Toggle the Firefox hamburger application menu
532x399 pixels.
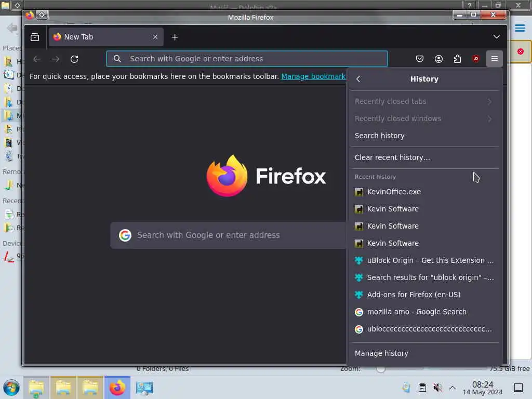495,59
